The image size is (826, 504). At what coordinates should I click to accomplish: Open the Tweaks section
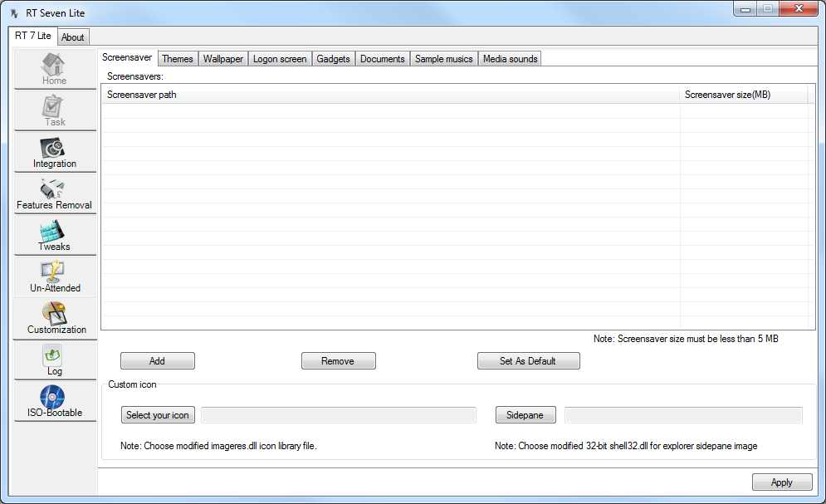(55, 236)
